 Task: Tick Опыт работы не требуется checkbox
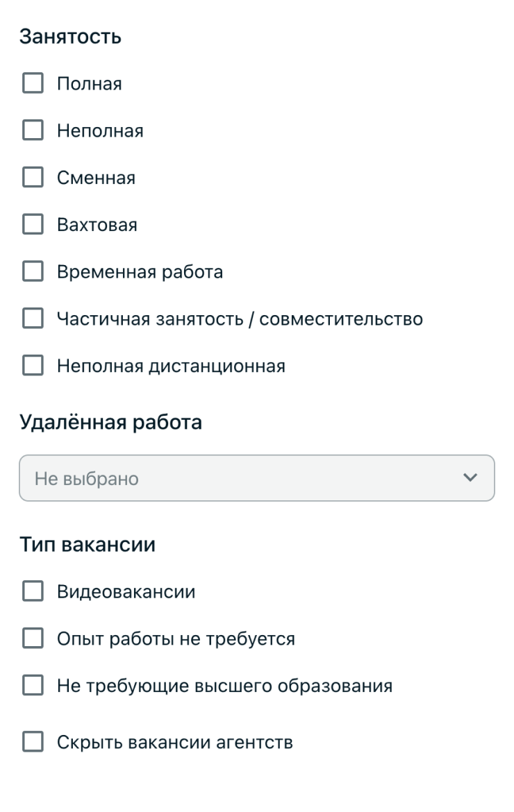tap(33, 638)
